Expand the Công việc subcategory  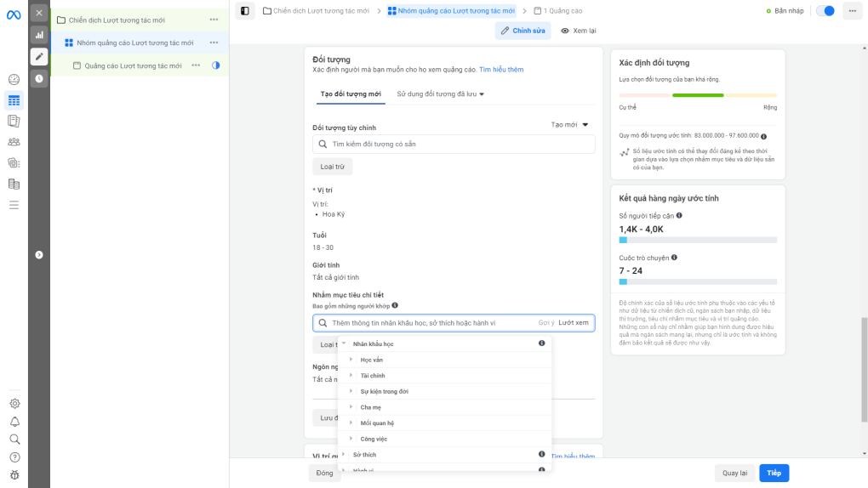click(x=351, y=438)
